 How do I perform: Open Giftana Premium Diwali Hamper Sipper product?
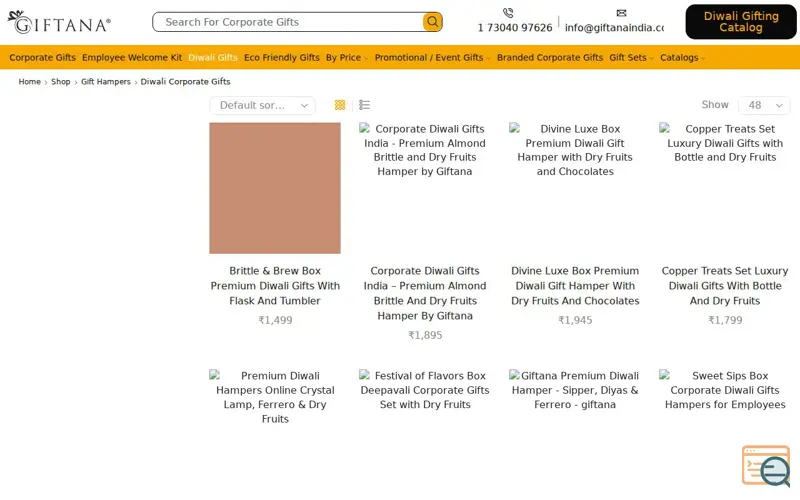[575, 390]
